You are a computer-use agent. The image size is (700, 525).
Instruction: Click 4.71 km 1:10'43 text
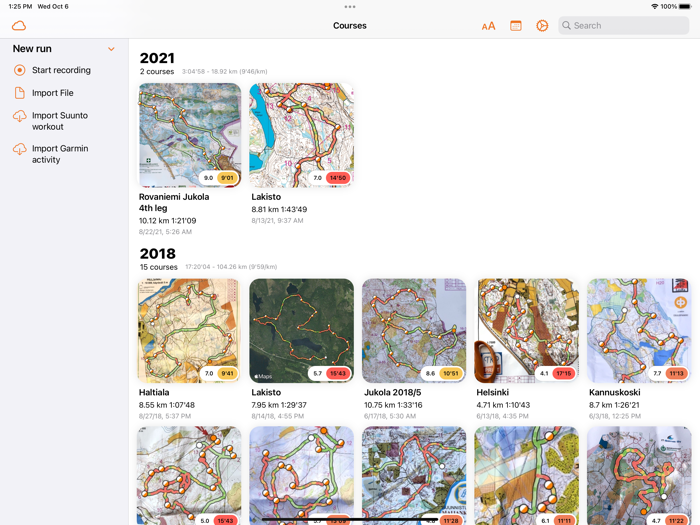[503, 405]
